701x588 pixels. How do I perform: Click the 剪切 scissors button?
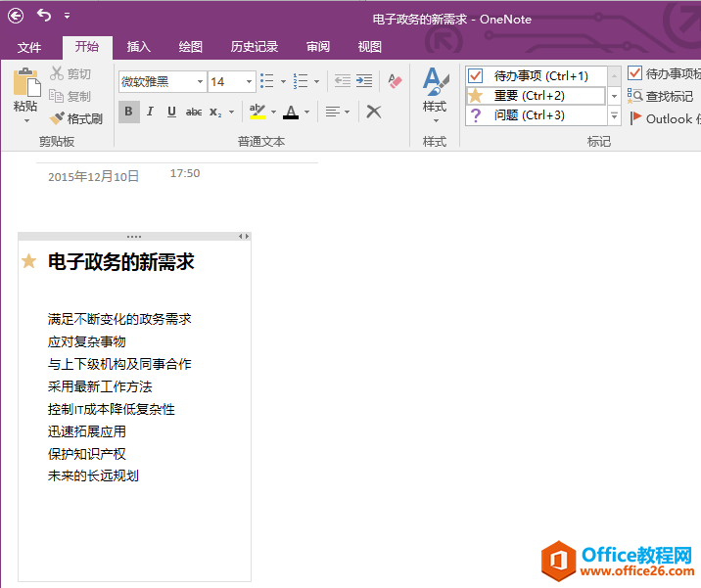[70, 73]
